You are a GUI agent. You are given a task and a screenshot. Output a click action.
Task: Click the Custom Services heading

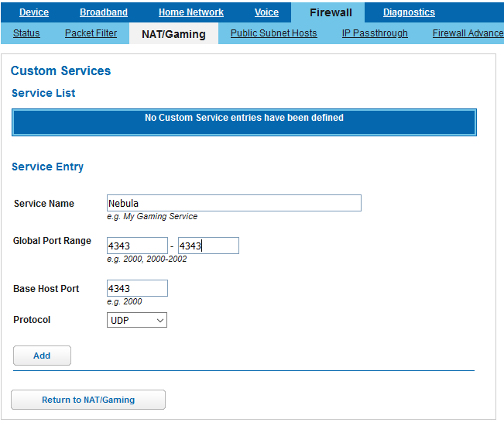pos(60,70)
